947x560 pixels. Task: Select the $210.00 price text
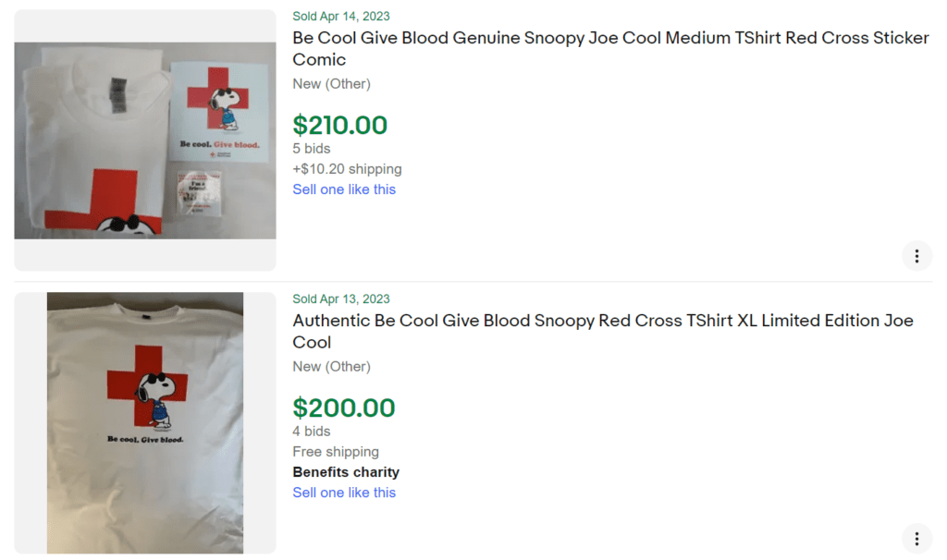[x=339, y=125]
